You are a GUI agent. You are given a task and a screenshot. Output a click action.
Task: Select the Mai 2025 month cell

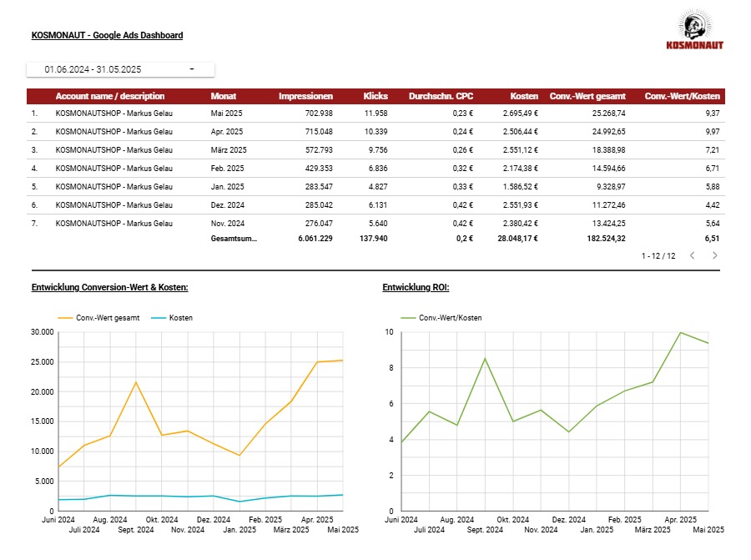point(226,114)
